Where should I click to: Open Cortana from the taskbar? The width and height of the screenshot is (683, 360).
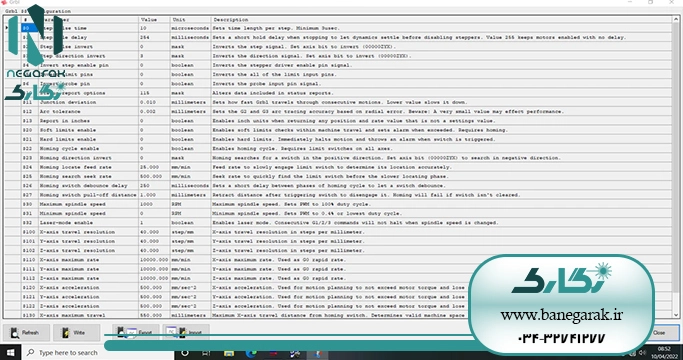point(185,353)
